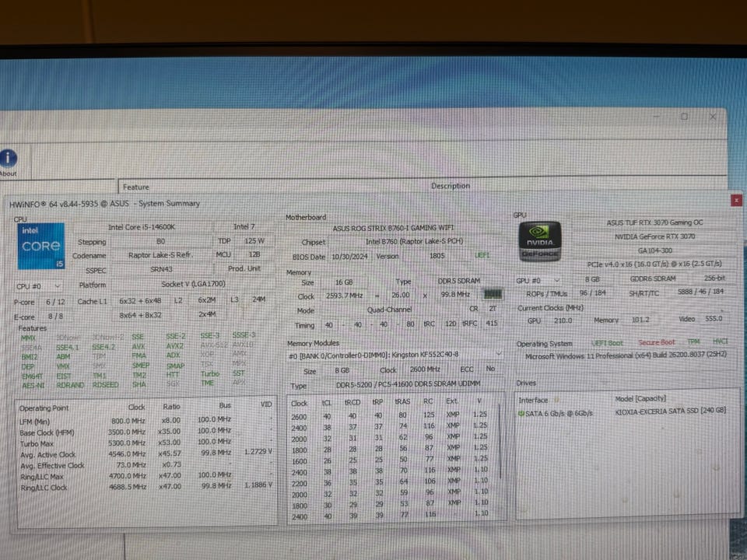Open the CPU #0 dropdown
The image size is (747, 560).
[39, 286]
